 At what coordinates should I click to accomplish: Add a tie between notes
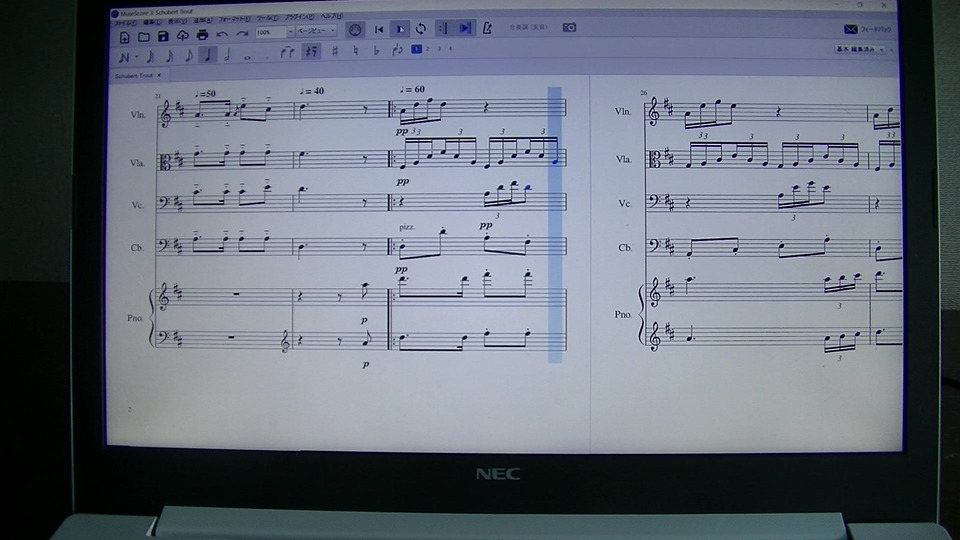click(x=287, y=53)
